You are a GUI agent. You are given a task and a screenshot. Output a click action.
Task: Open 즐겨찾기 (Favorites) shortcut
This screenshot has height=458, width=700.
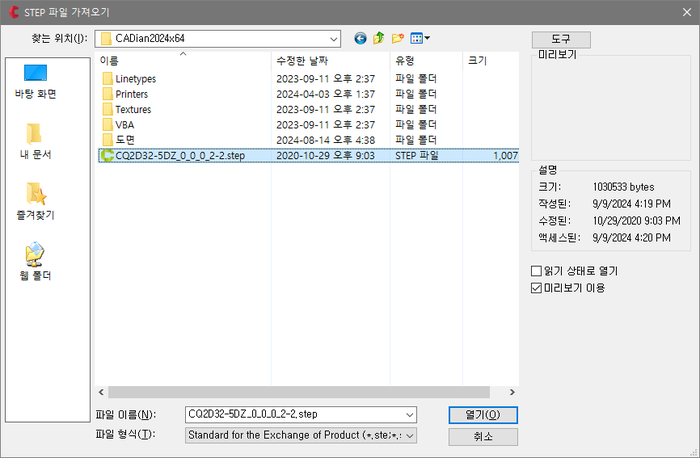click(35, 201)
